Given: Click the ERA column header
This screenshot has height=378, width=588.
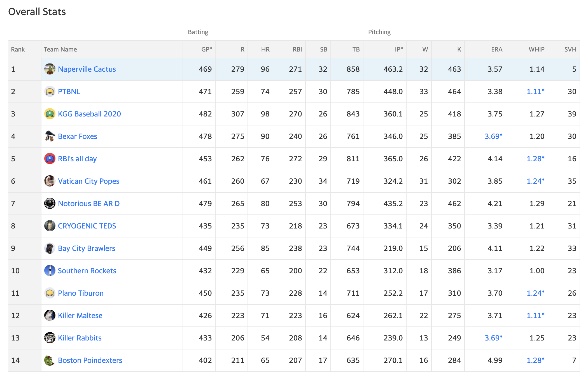Looking at the screenshot, I should (x=497, y=49).
